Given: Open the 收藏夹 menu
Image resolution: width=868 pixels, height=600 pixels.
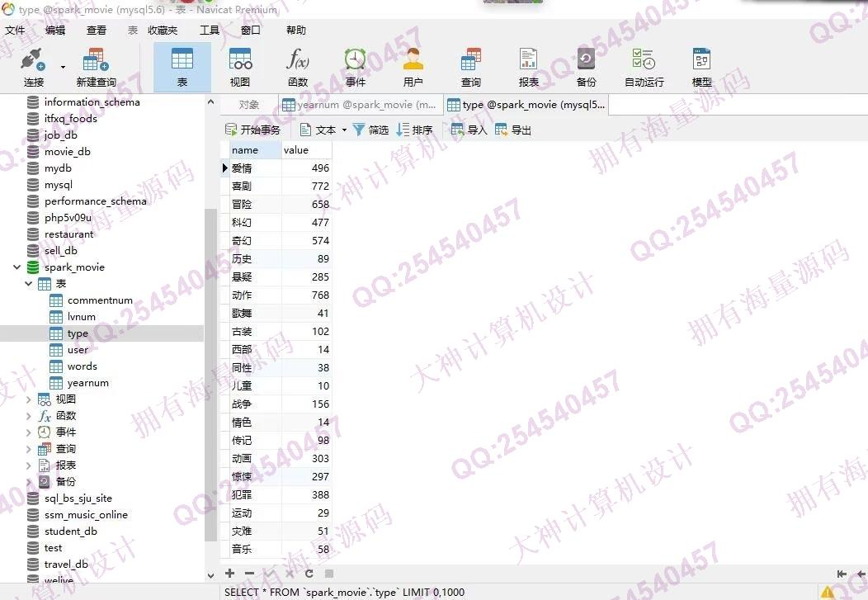Looking at the screenshot, I should point(163,30).
